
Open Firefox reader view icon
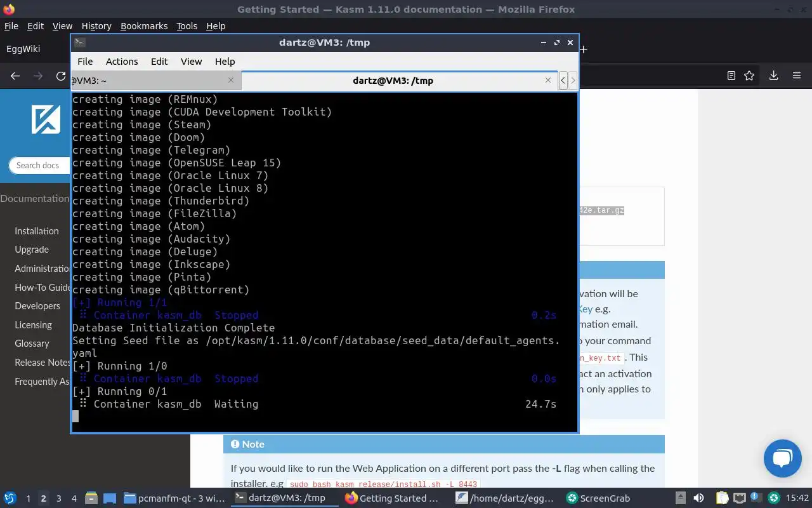click(x=731, y=76)
